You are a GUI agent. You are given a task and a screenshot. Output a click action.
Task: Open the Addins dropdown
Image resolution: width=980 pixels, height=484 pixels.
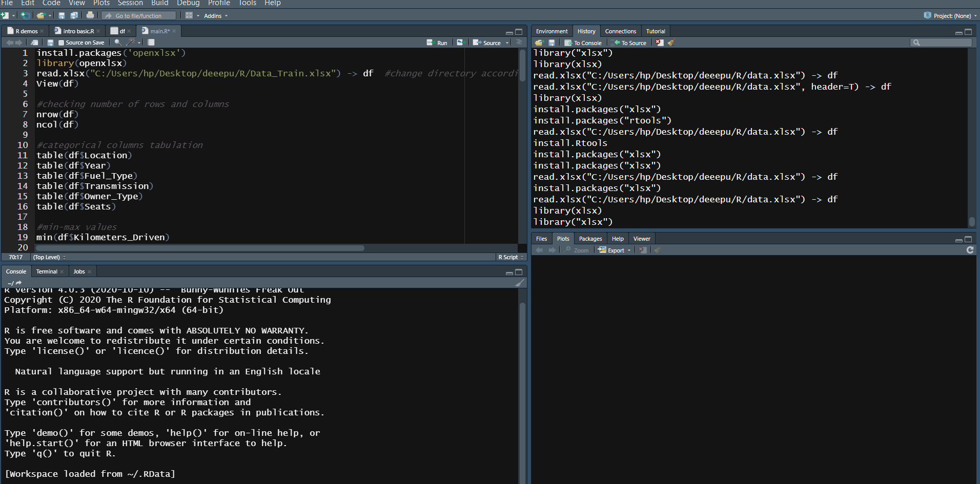[x=216, y=16]
